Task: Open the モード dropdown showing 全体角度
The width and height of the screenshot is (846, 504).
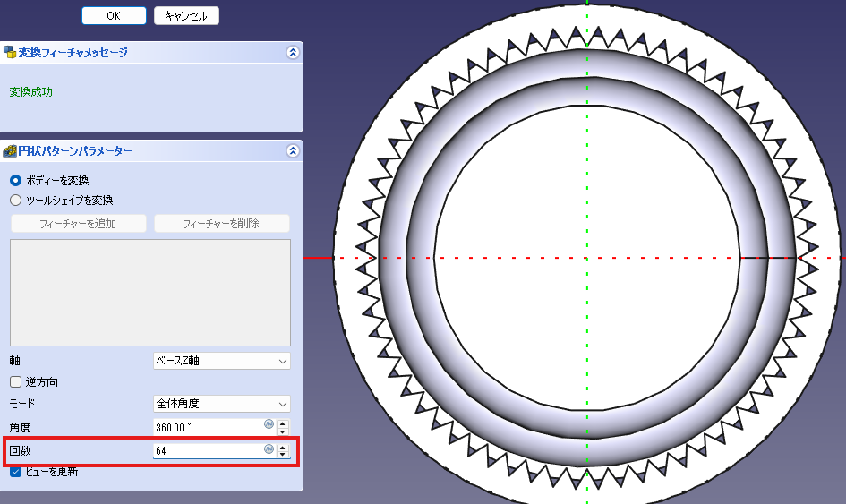Action: click(221, 404)
